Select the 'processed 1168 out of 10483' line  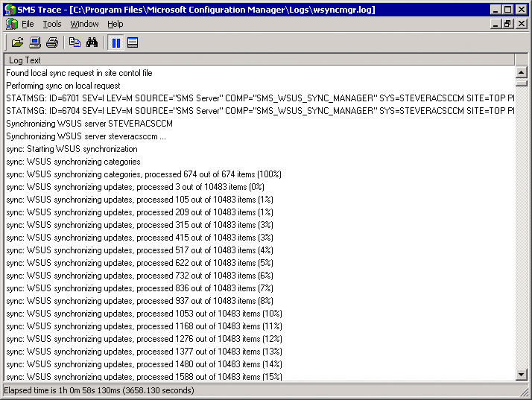259,326
